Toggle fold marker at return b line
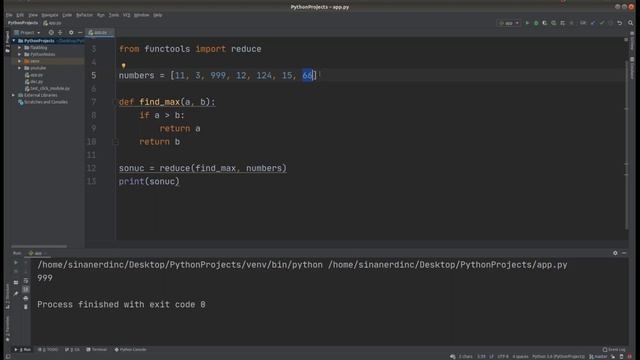 click(116, 142)
